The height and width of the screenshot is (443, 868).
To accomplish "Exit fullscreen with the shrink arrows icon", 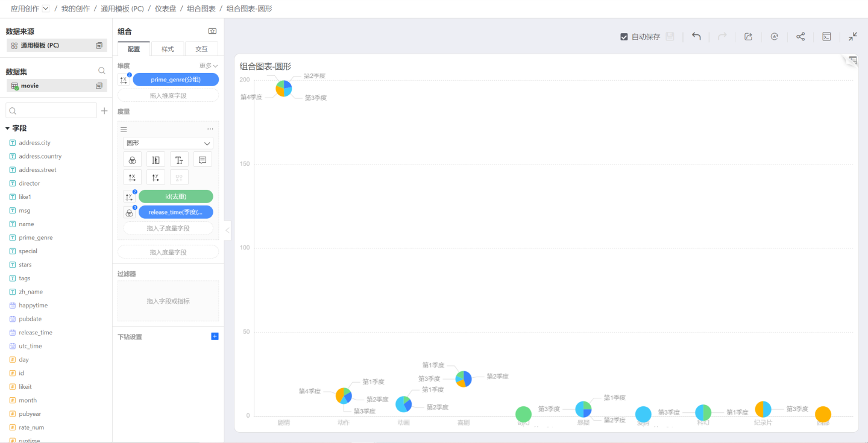I will [853, 37].
